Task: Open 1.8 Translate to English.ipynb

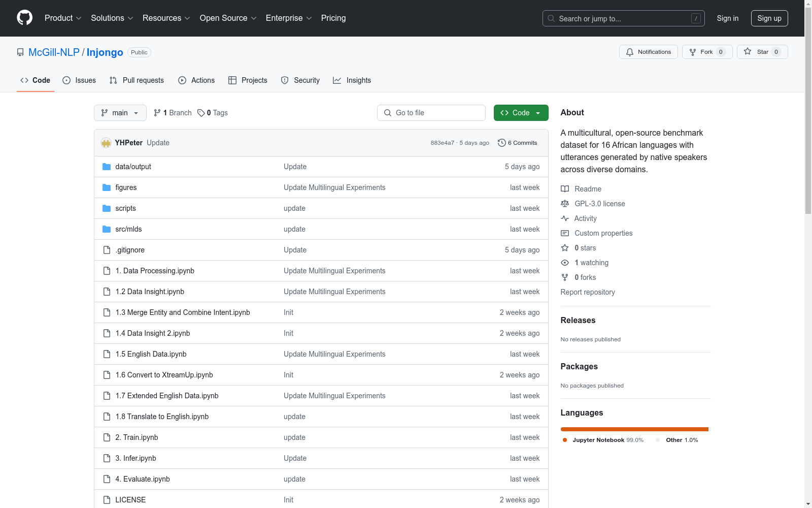Action: click(x=162, y=417)
